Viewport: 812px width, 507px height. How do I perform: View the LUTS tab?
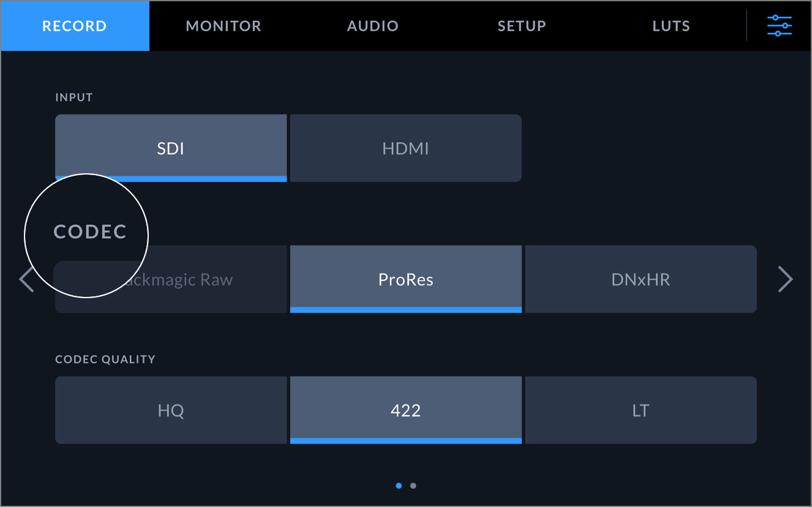(x=671, y=26)
